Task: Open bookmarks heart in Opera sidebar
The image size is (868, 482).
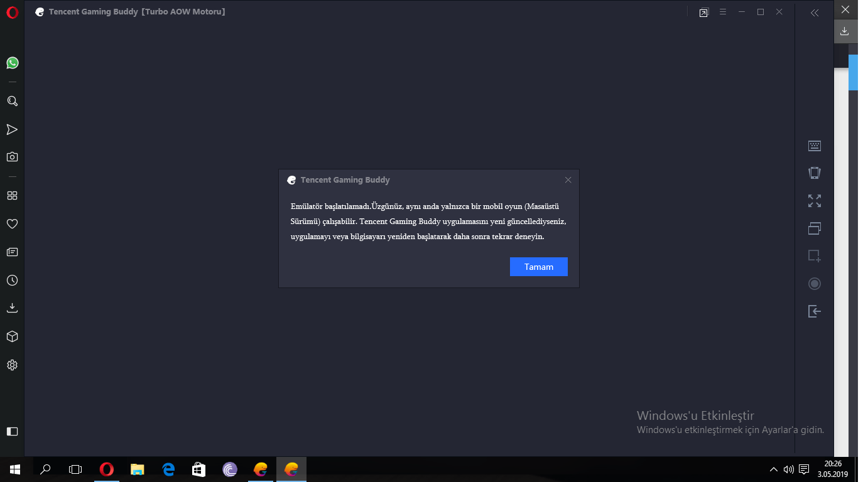Action: [12, 223]
